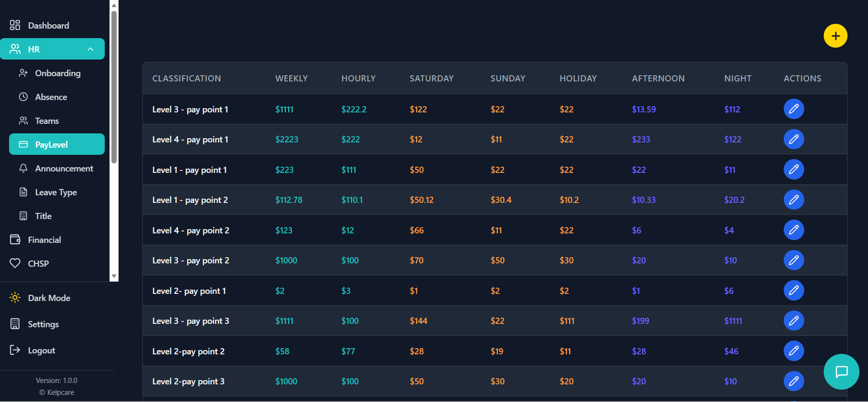Click the HR people icon
The width and height of the screenshot is (868, 402).
(x=15, y=49)
